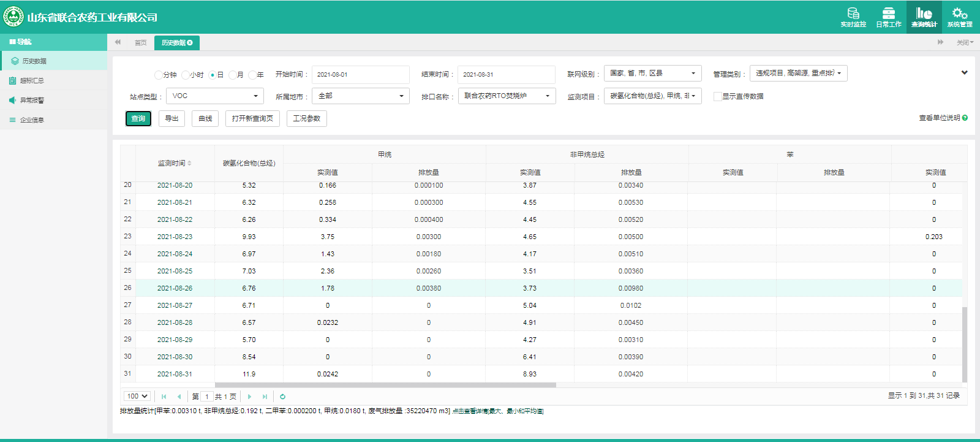Open 超标汇总 in the sidebar
The image size is (980, 442).
pyautogui.click(x=32, y=80)
